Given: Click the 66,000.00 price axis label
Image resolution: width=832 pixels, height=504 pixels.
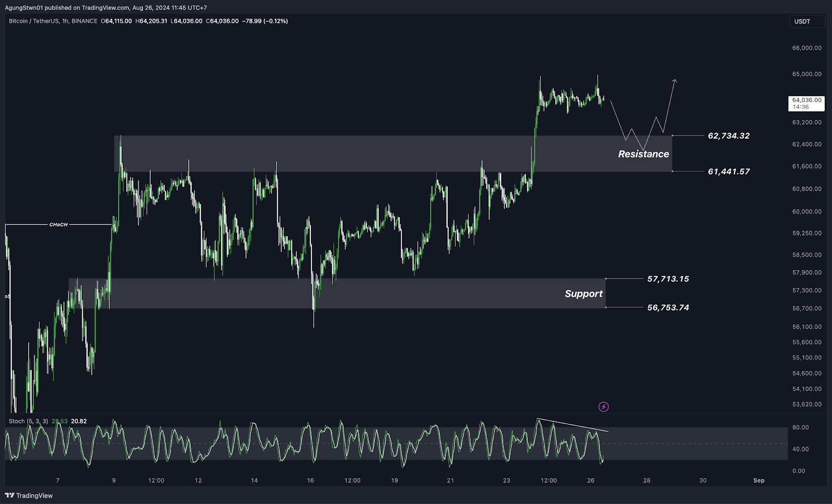Looking at the screenshot, I should pyautogui.click(x=807, y=48).
